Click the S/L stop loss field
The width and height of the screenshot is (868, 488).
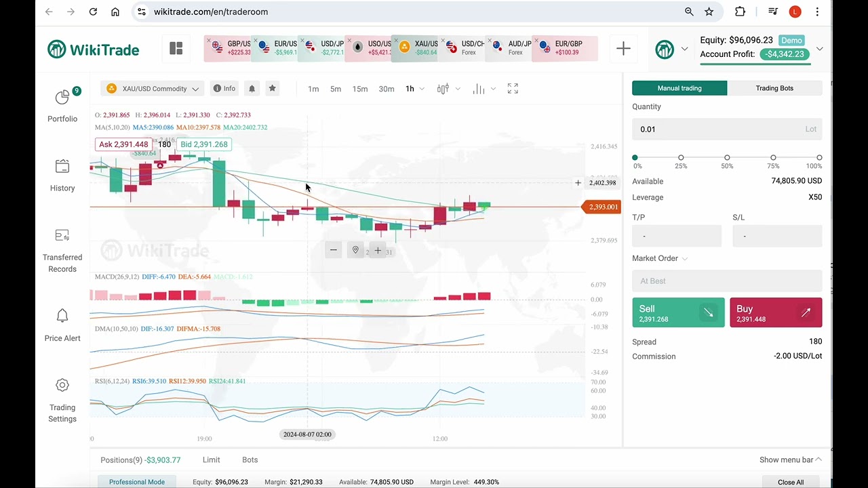(x=777, y=236)
